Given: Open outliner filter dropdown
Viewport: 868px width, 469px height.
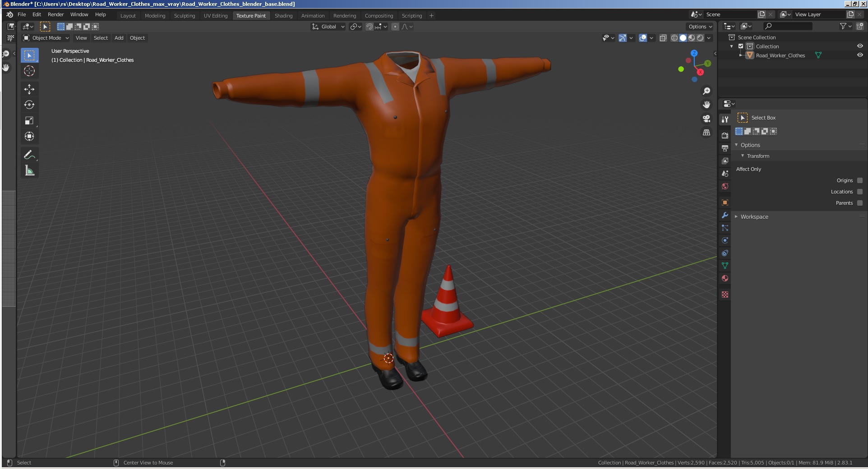Looking at the screenshot, I should coord(845,27).
